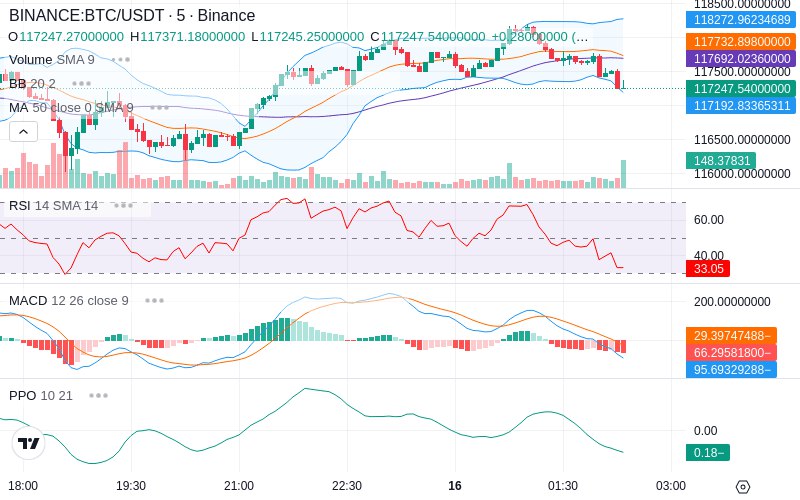Click the MACD histogram label 66.29581800
Viewport: 800px width, 500px height.
(732, 353)
